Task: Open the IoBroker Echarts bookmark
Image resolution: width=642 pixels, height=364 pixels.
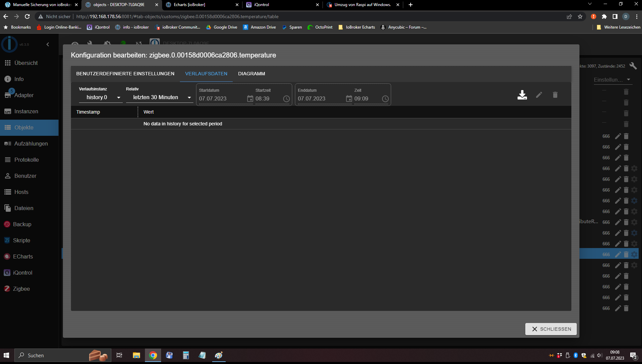Action: [356, 27]
